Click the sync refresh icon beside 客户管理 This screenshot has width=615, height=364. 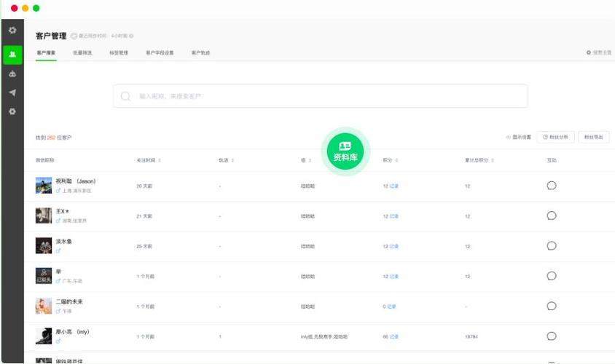click(x=74, y=36)
